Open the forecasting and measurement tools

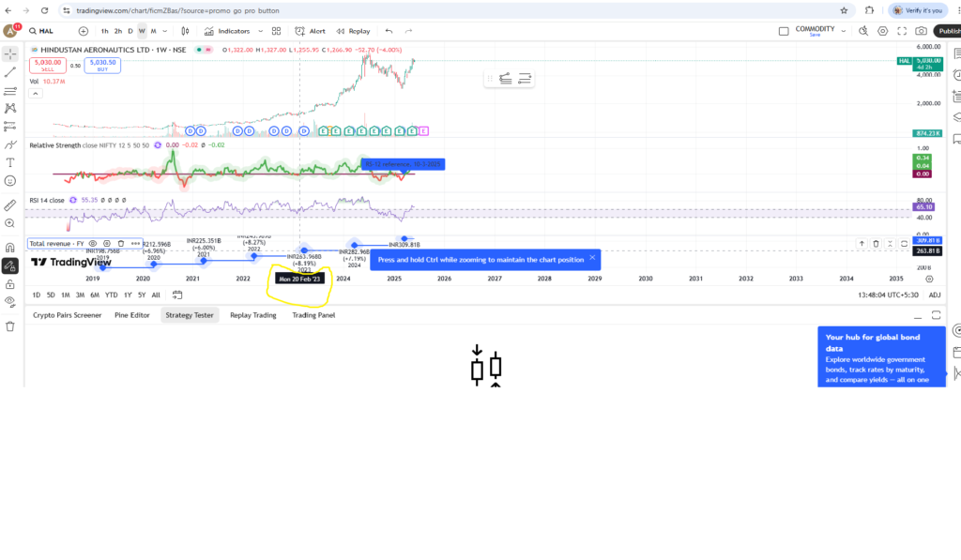tap(9, 127)
